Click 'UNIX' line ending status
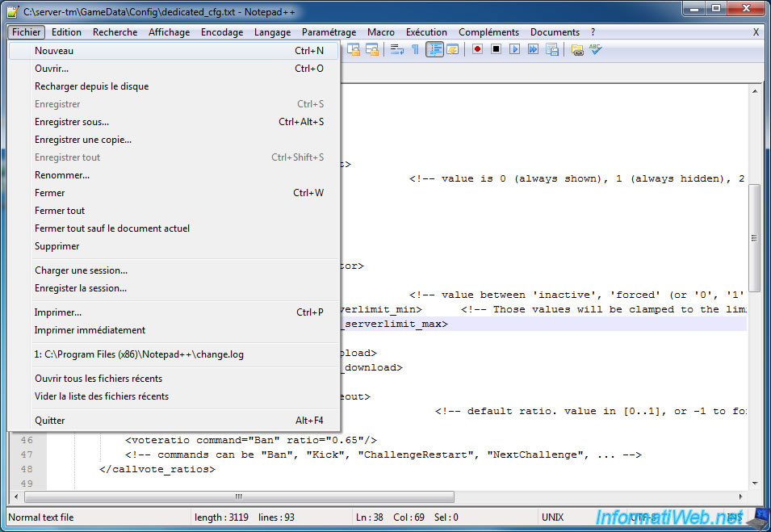The height and width of the screenshot is (532, 771). [553, 517]
